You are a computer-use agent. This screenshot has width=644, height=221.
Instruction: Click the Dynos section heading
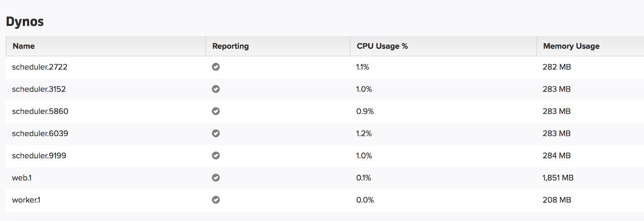point(25,22)
